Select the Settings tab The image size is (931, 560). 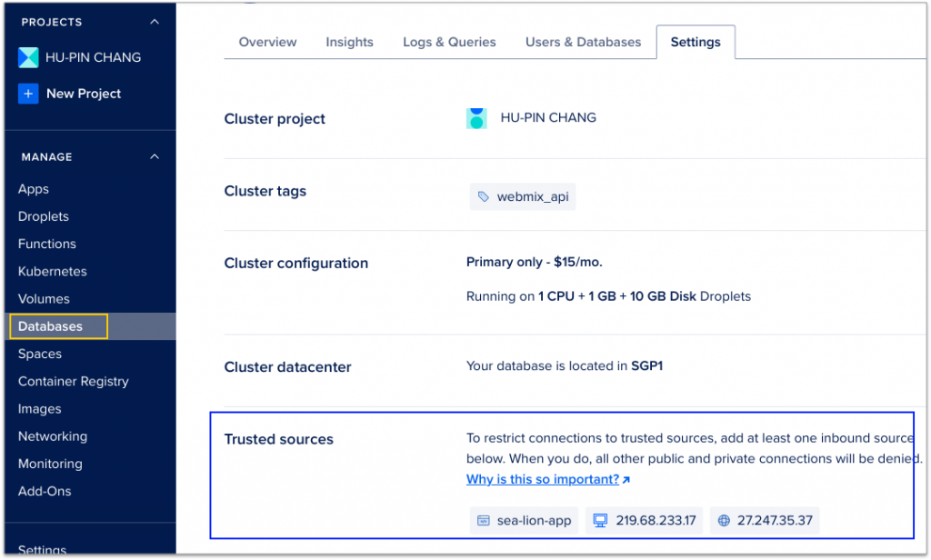click(696, 42)
